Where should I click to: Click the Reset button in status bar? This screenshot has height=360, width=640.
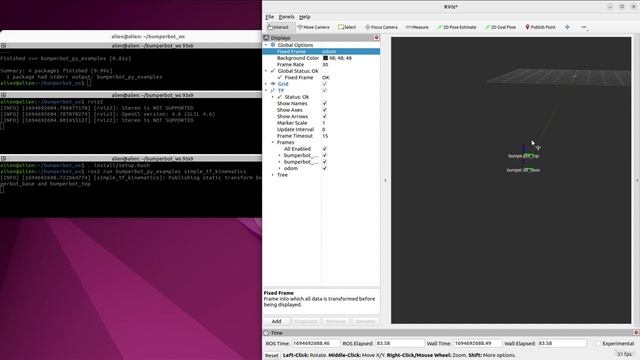pos(271,355)
